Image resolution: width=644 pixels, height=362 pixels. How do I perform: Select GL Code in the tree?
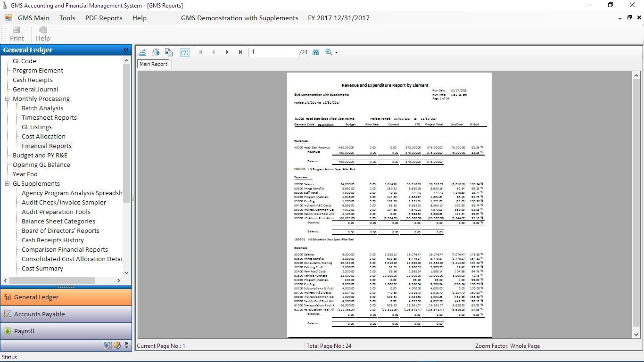[25, 61]
